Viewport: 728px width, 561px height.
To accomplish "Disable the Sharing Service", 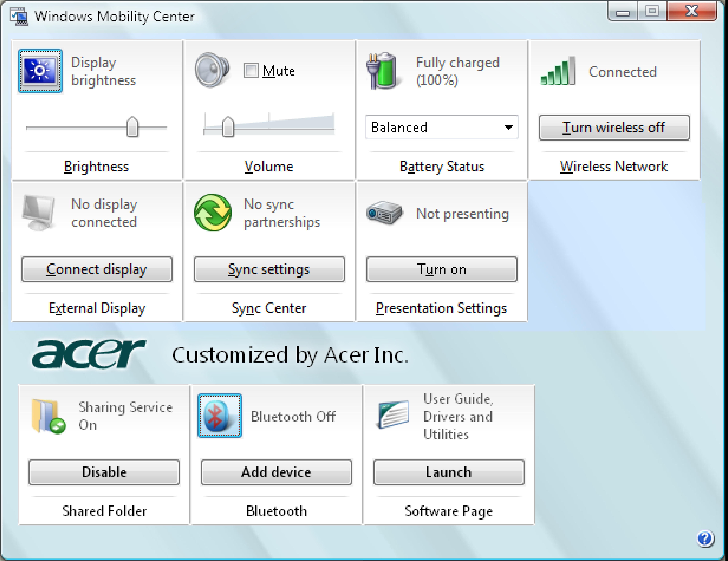I will click(x=104, y=472).
